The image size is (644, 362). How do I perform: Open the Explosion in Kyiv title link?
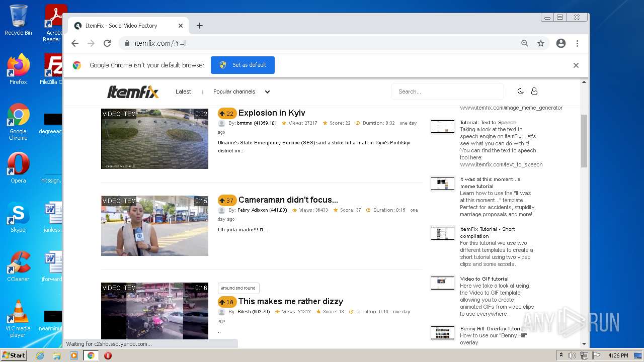tap(272, 113)
